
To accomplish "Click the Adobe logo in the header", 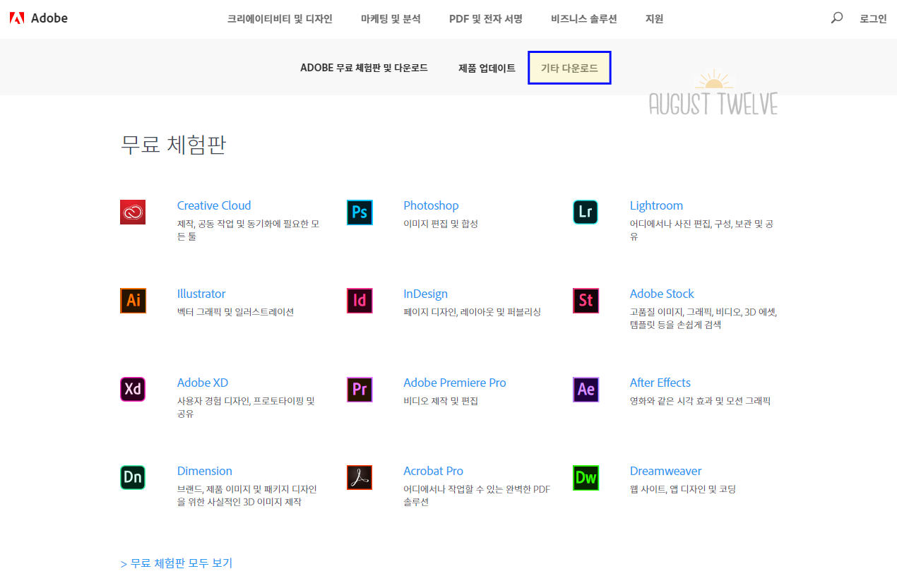I will [x=39, y=18].
